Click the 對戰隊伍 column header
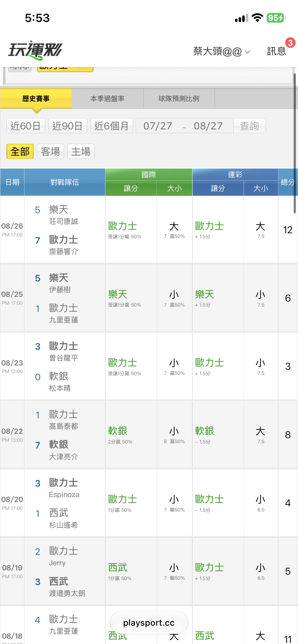Image resolution: width=298 pixels, height=644 pixels. pos(65,182)
